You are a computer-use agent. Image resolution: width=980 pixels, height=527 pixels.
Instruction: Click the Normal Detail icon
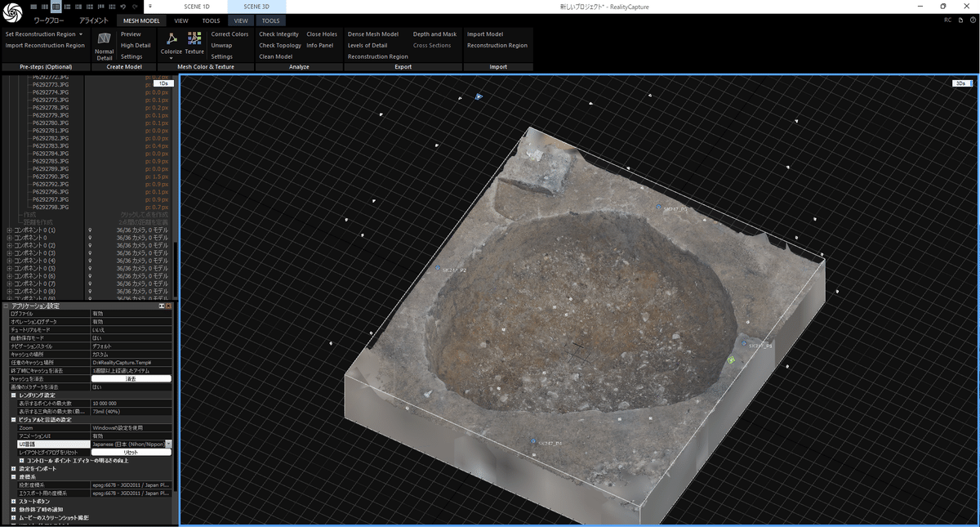[104, 39]
